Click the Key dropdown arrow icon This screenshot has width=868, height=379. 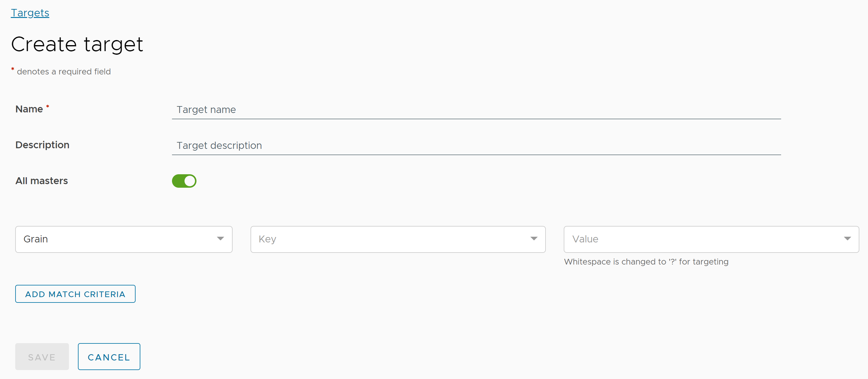tap(534, 239)
